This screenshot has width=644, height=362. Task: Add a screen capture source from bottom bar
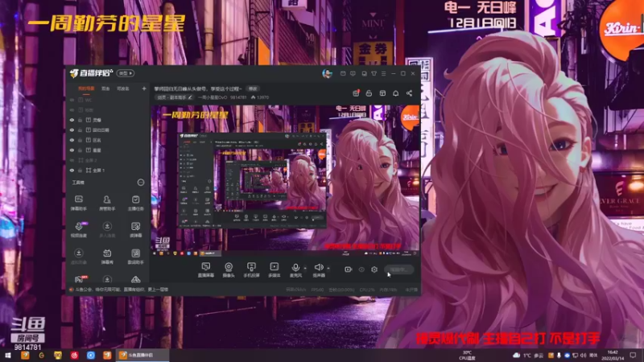[206, 269]
